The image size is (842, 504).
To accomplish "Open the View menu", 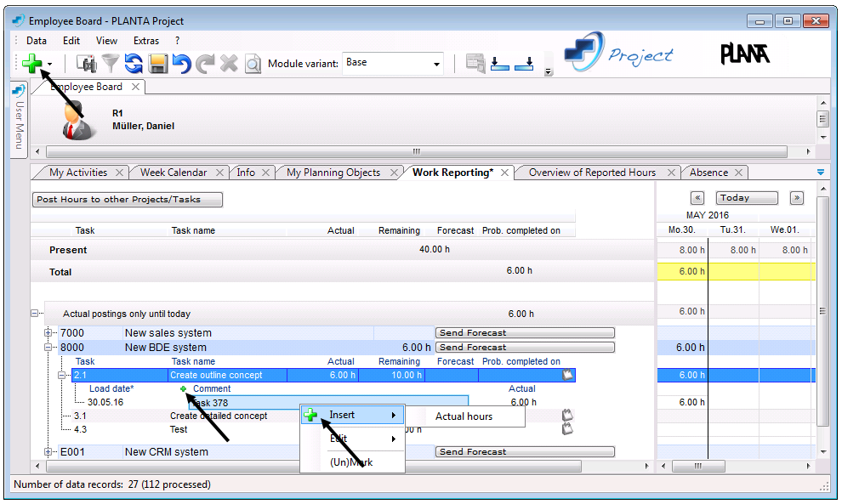I will [106, 40].
